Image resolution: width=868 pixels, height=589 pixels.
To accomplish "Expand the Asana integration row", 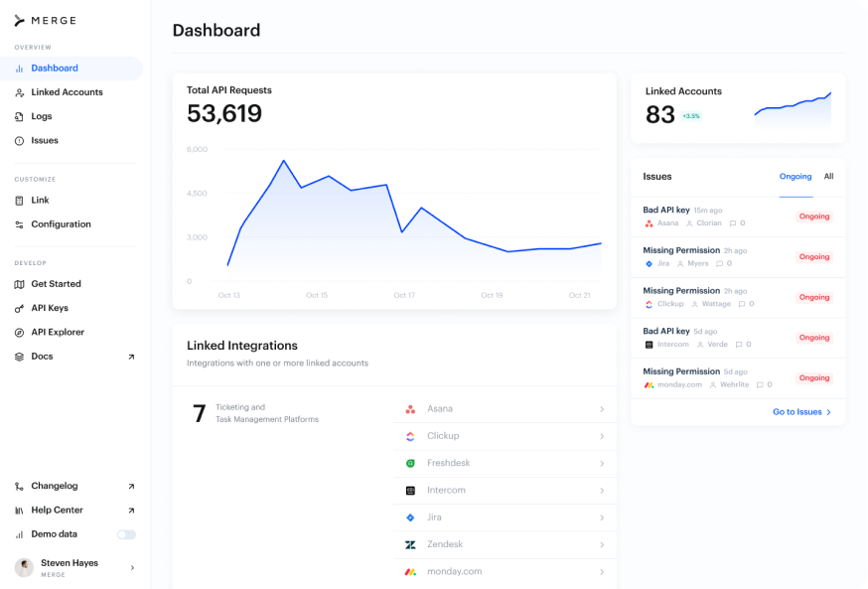I will tap(505, 409).
